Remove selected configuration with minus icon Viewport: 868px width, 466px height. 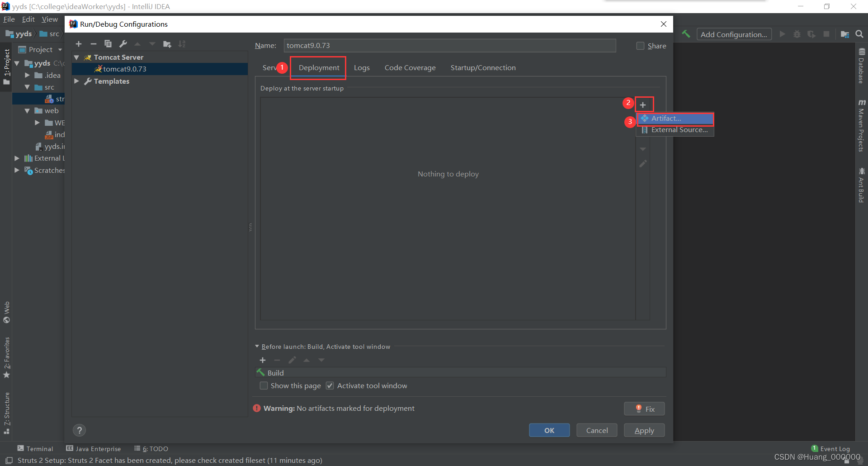point(93,44)
